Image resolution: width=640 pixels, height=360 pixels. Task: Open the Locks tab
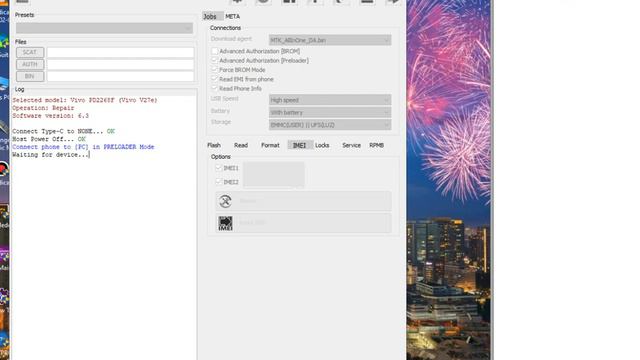point(322,145)
